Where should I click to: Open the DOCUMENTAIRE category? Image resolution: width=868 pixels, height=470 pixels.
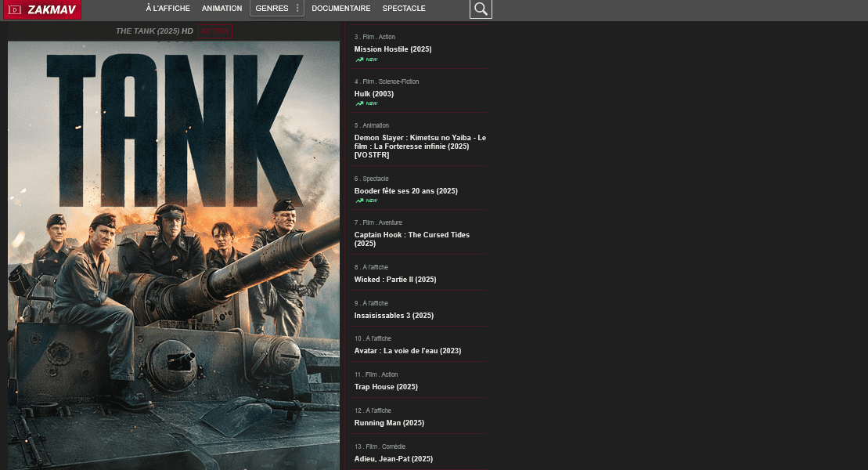pos(340,9)
